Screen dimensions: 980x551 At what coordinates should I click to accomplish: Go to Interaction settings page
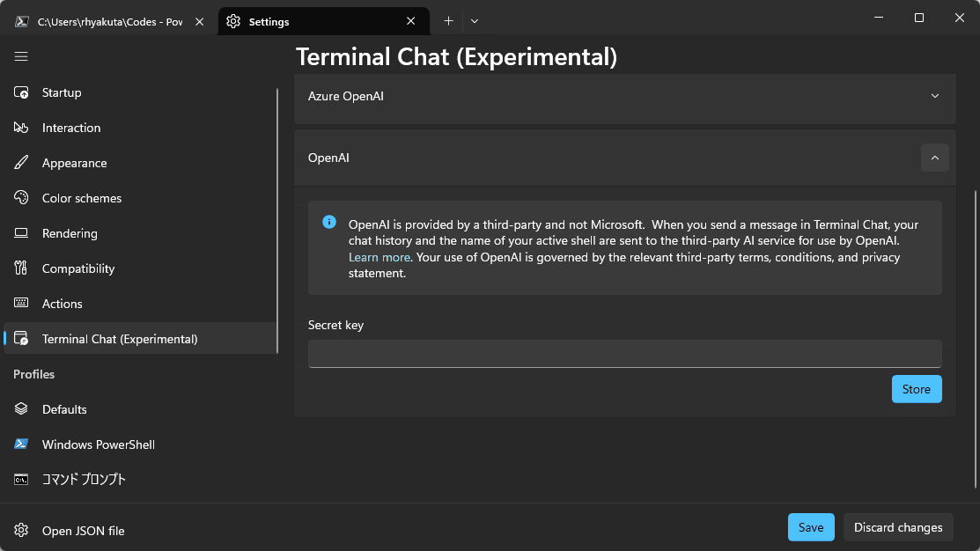coord(140,128)
